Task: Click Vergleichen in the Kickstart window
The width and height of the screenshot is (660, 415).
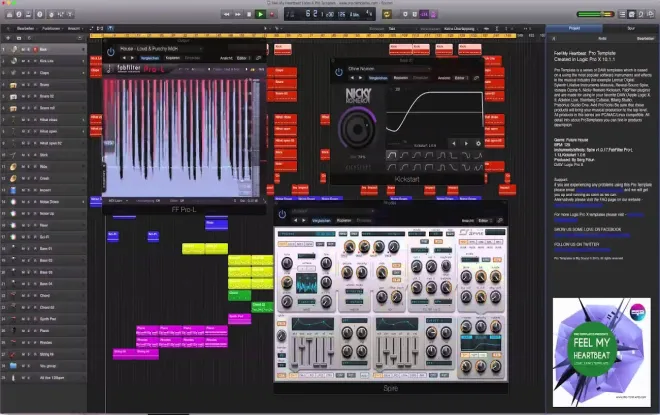Action: 378,78
